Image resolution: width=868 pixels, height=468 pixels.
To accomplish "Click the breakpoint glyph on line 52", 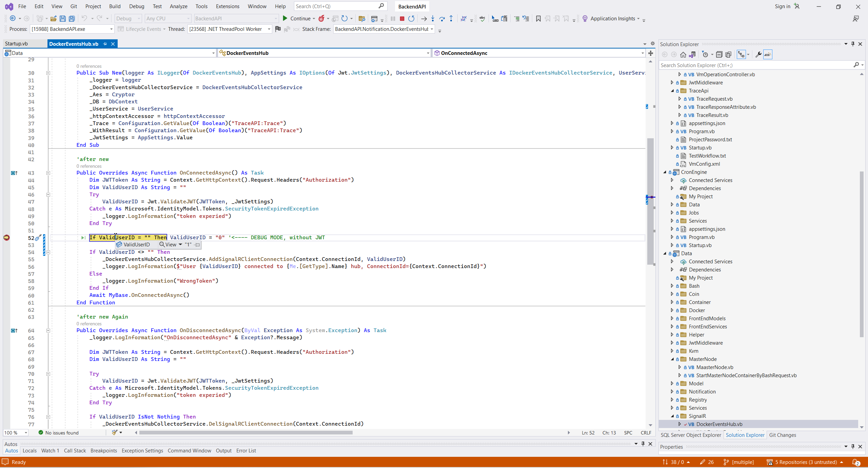I will pos(6,238).
